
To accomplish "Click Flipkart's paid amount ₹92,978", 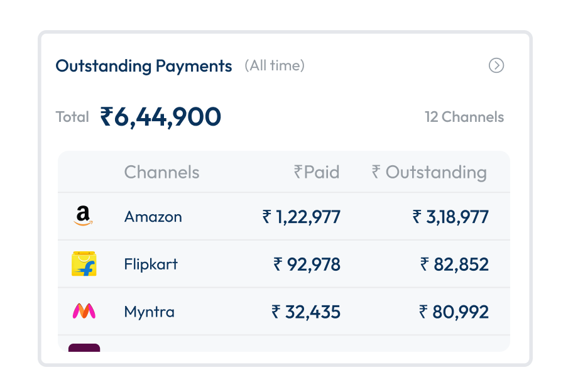I will [307, 264].
